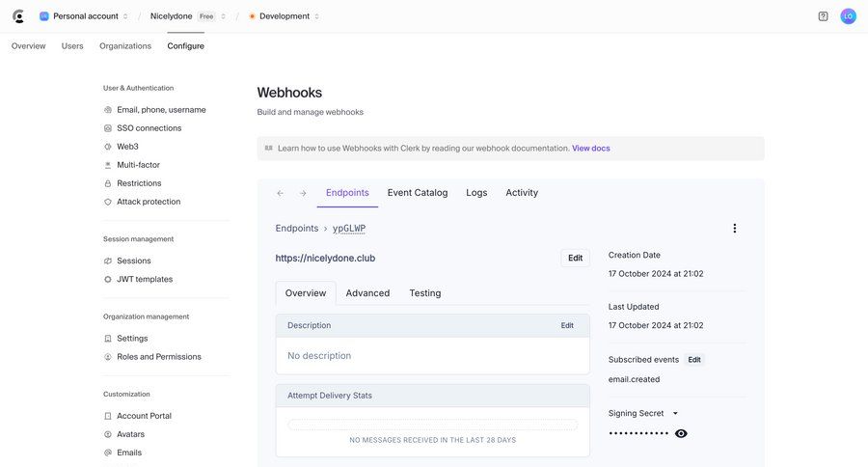The width and height of the screenshot is (868, 467).
Task: Switch to the Organizations top tab
Action: (125, 46)
